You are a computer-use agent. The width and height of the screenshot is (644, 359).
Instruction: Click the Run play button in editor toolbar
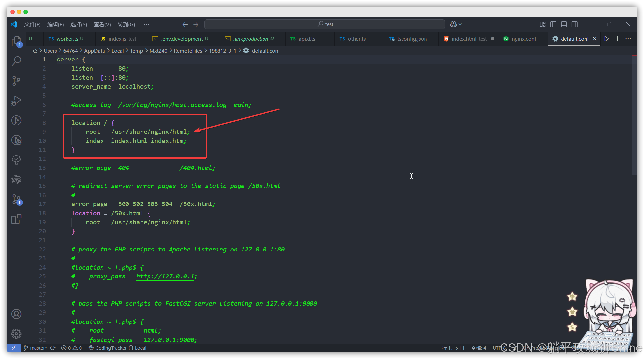point(607,39)
